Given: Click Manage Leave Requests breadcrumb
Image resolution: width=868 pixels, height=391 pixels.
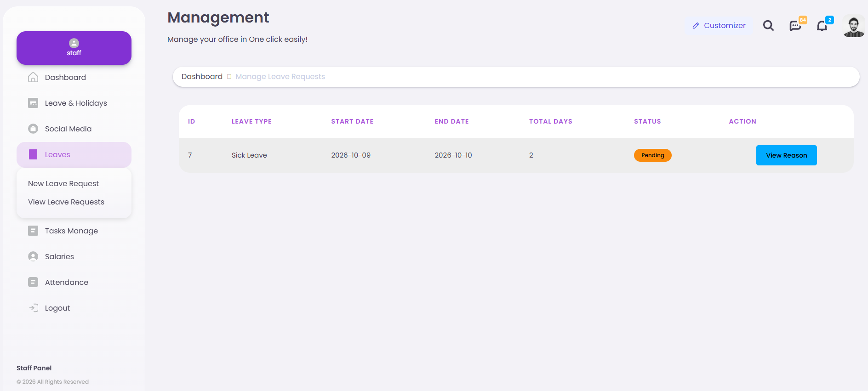Looking at the screenshot, I should coord(280,77).
